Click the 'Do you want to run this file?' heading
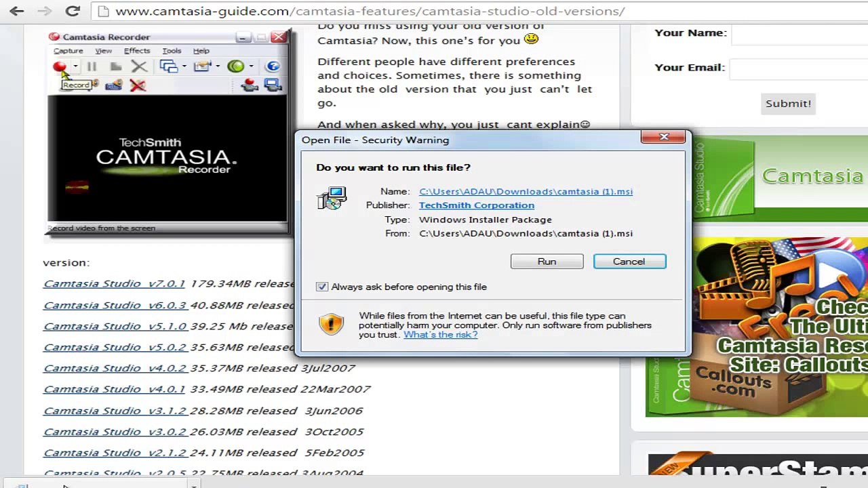Image resolution: width=868 pixels, height=488 pixels. coord(393,167)
